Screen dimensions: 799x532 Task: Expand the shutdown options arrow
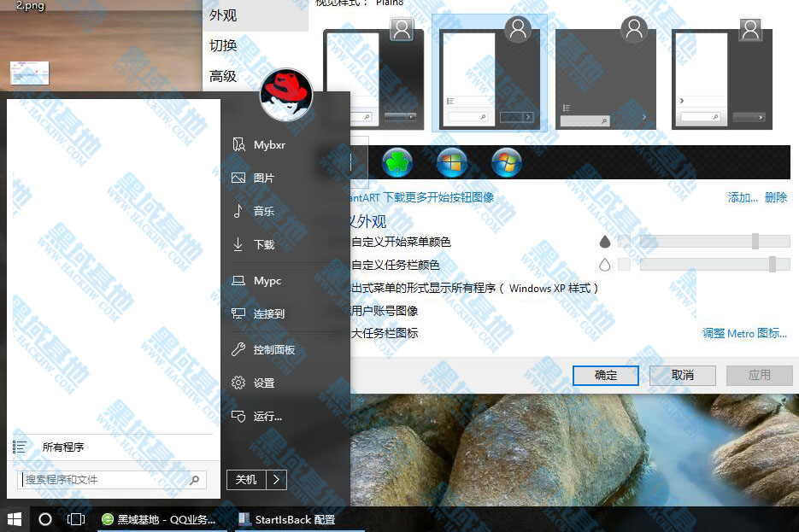(276, 480)
